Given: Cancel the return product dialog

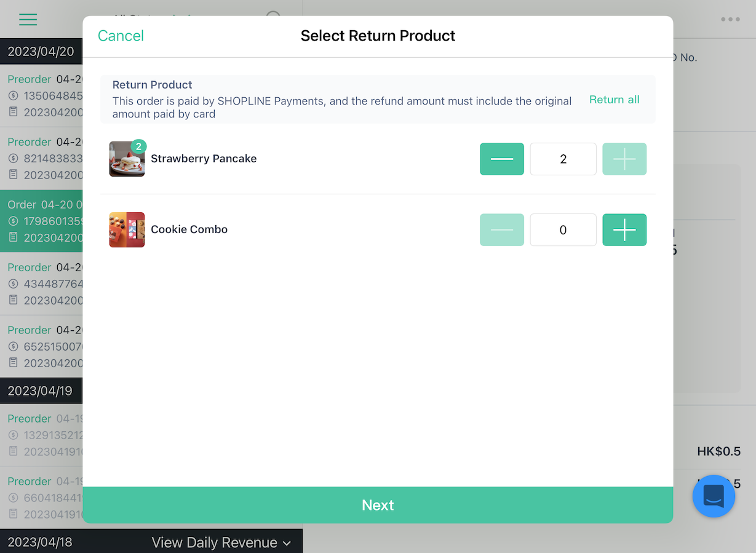Looking at the screenshot, I should [x=121, y=36].
